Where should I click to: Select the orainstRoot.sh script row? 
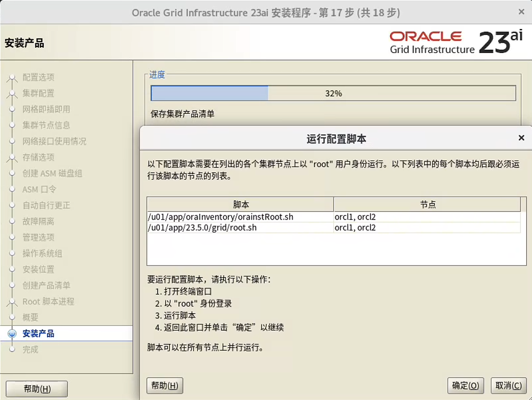pos(221,217)
